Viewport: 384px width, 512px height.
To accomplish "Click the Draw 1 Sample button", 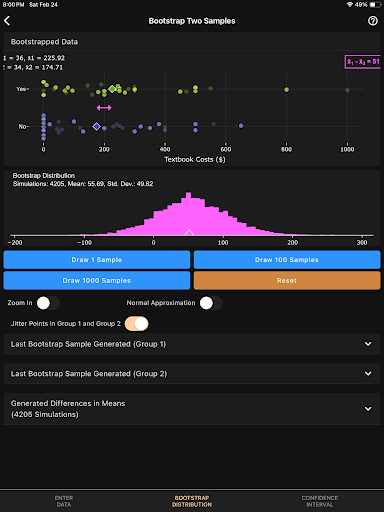I will (x=97, y=260).
